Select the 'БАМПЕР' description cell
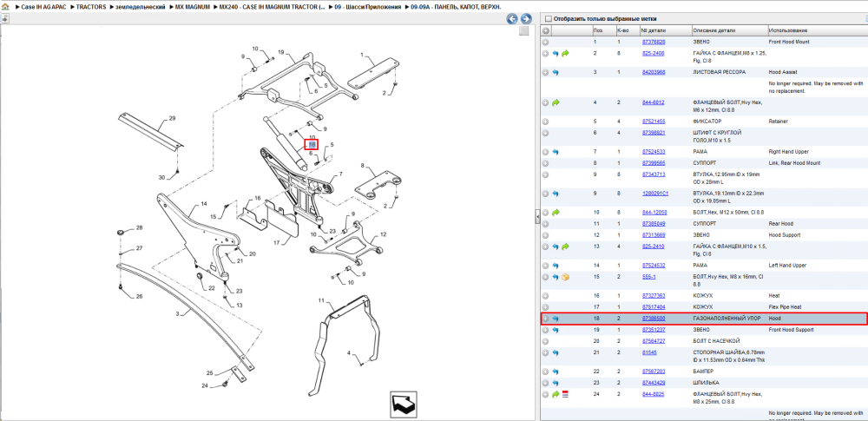The width and height of the screenshot is (868, 421). [703, 372]
